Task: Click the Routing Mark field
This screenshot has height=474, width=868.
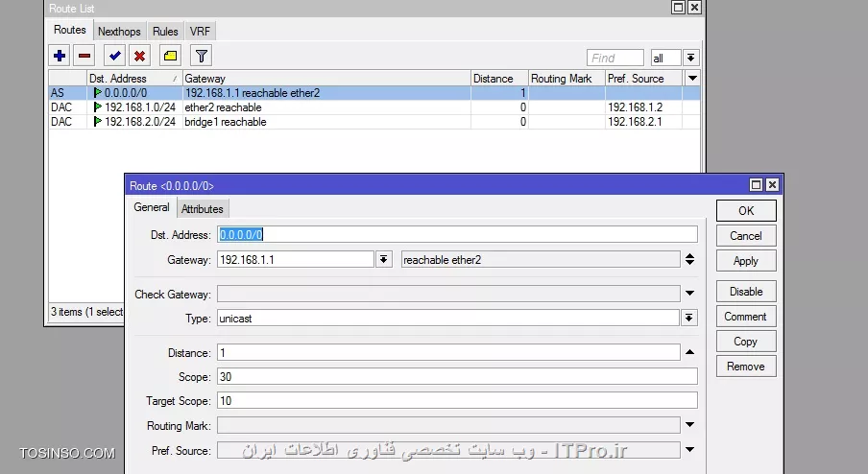Action: [448, 425]
